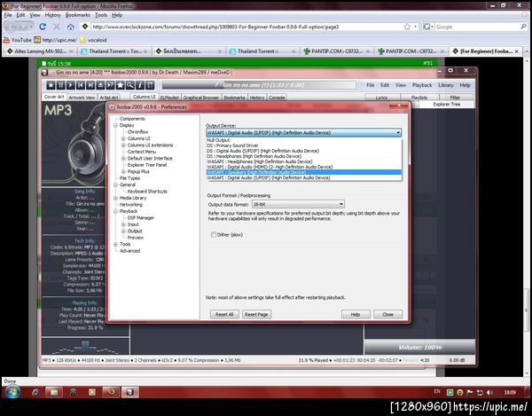Click the Reset All button
The image size is (532, 416).
point(224,314)
